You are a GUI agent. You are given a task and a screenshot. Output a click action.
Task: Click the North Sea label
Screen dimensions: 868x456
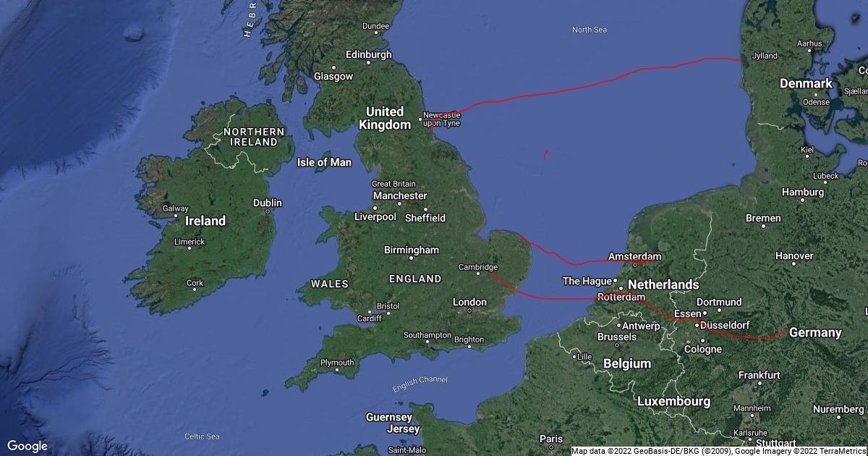click(x=590, y=30)
